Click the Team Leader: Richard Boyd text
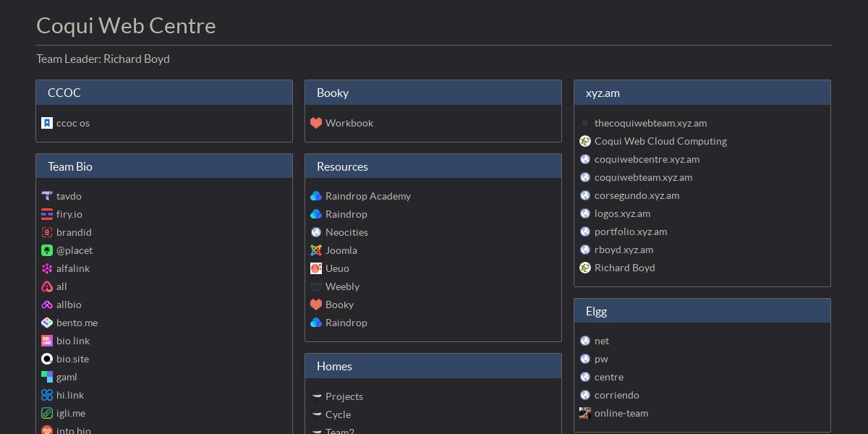The image size is (868, 434). 103,59
